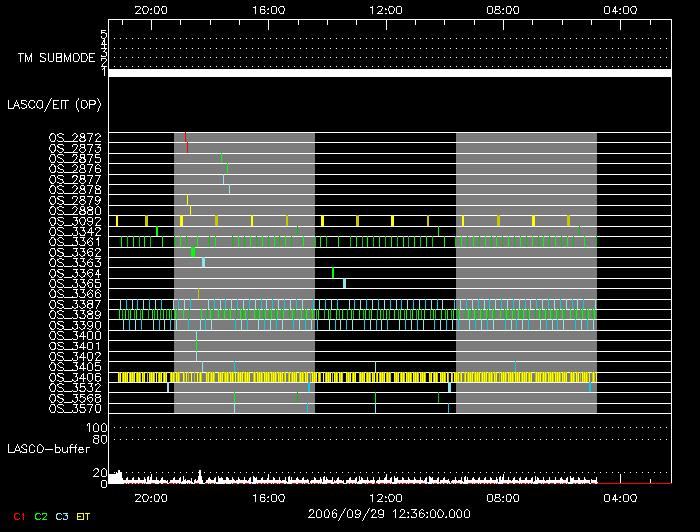Click the OS_3406 row label
The image size is (700, 532).
(75, 377)
